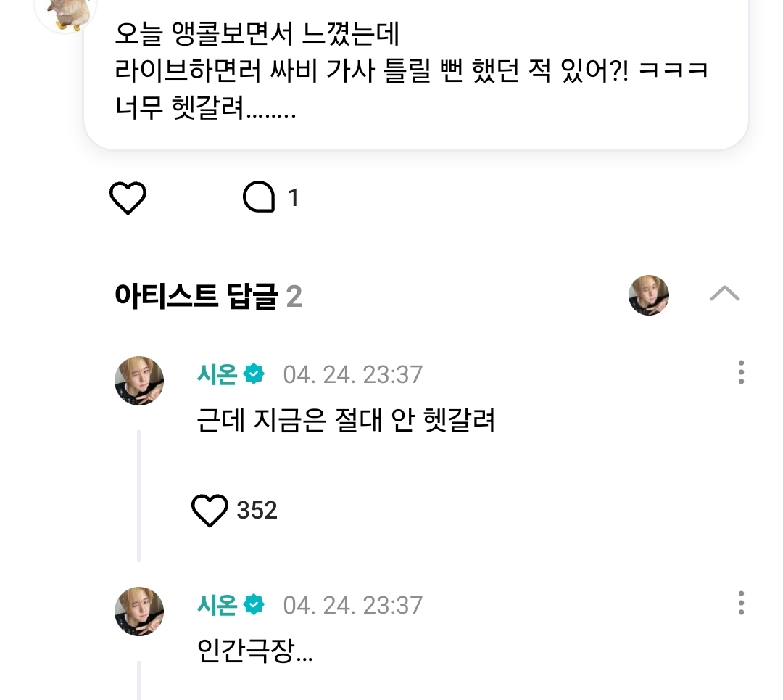This screenshot has width=783, height=700.
Task: Open 시온's profile picture on first reply
Action: [x=139, y=381]
